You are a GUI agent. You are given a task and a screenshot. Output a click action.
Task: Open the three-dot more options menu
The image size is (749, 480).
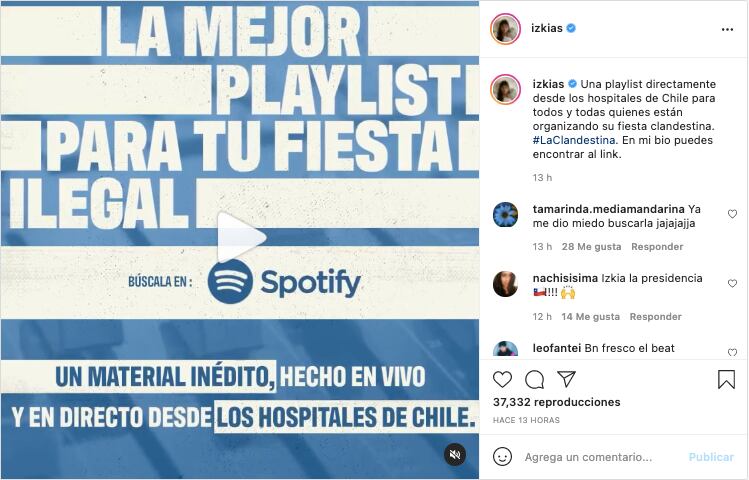click(x=727, y=30)
